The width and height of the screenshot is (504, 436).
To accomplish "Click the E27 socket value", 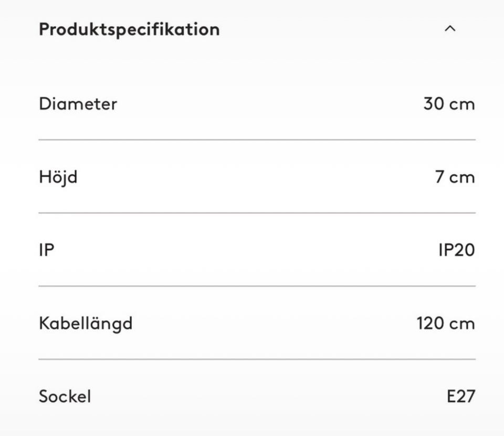I will pyautogui.click(x=460, y=396).
